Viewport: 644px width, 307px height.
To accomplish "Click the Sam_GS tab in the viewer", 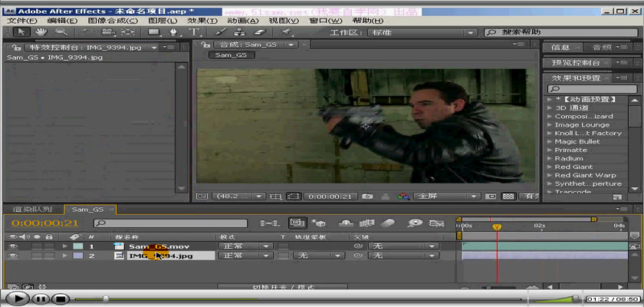I will click(x=232, y=55).
